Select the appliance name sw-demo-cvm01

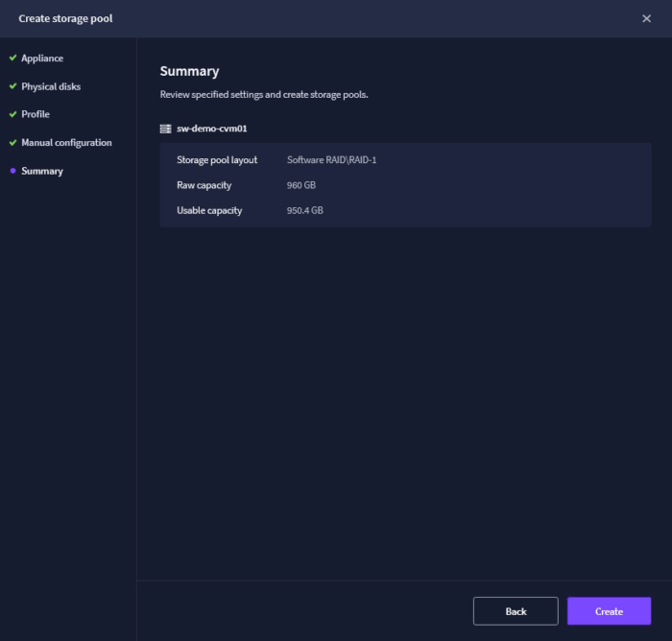pos(212,129)
